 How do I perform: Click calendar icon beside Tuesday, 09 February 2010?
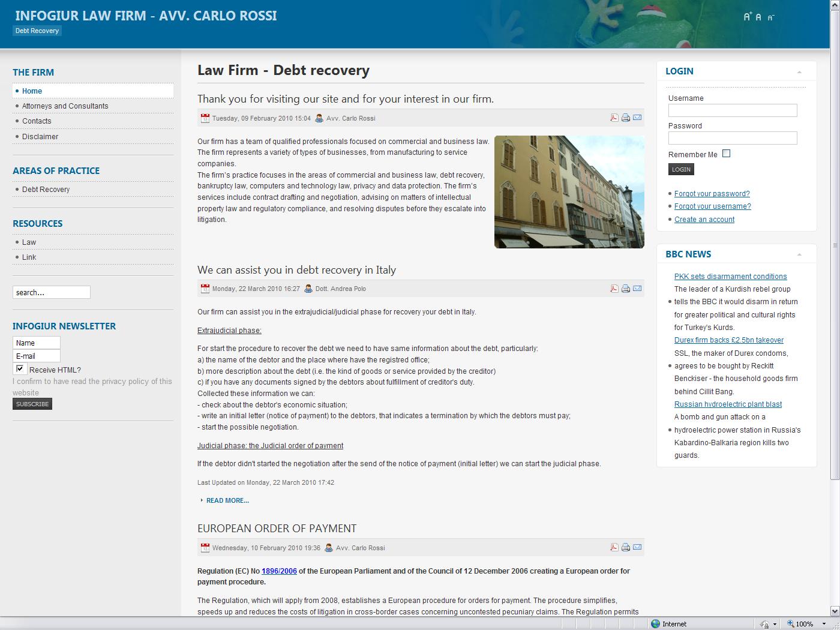point(205,118)
